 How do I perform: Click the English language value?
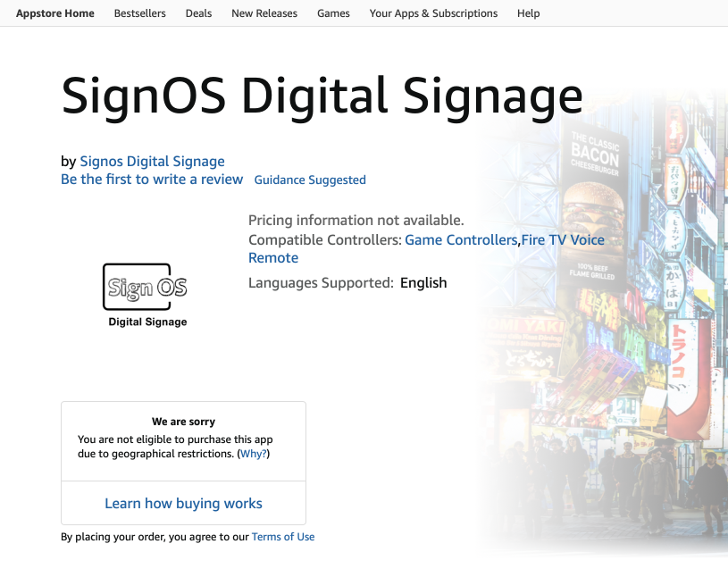(423, 282)
